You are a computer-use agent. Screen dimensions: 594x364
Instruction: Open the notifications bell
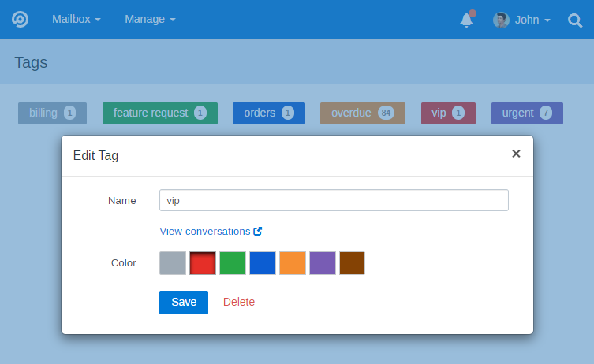(x=467, y=20)
